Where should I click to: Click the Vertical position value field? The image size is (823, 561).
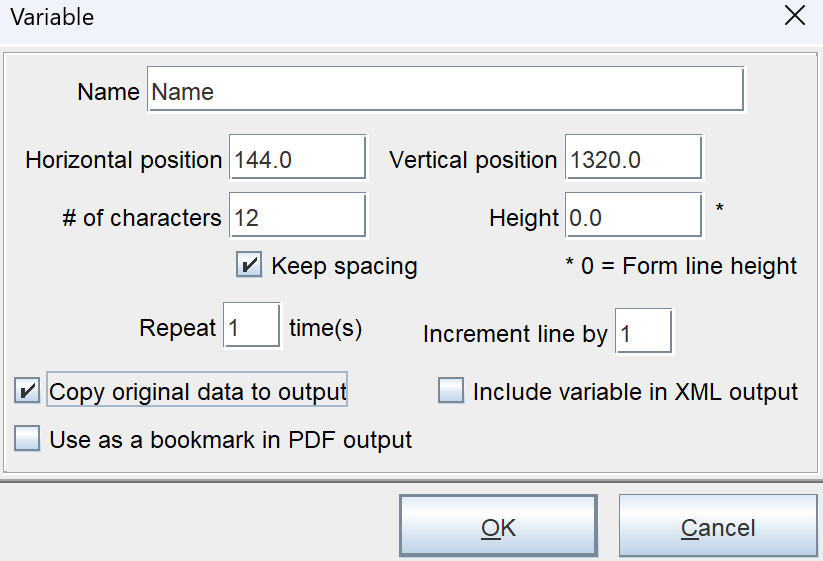click(x=633, y=160)
